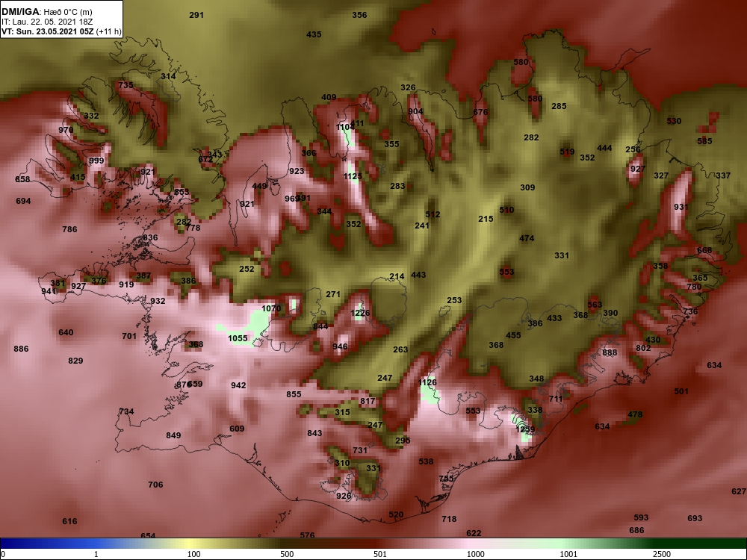Click the legend label '2500'

point(661,554)
